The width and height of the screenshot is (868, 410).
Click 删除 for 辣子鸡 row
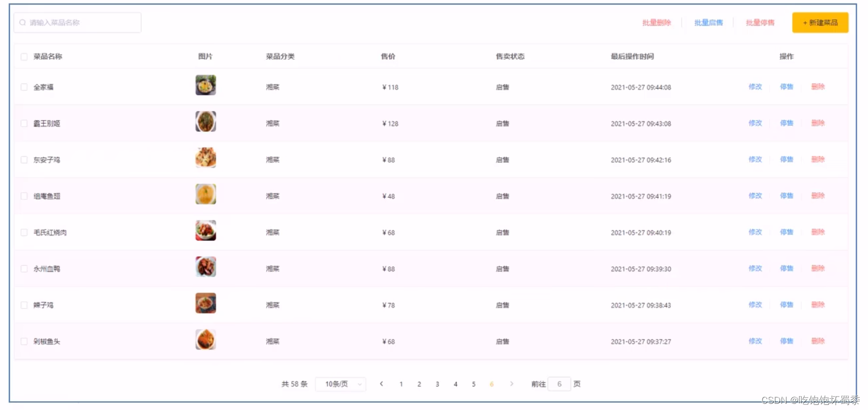(818, 305)
